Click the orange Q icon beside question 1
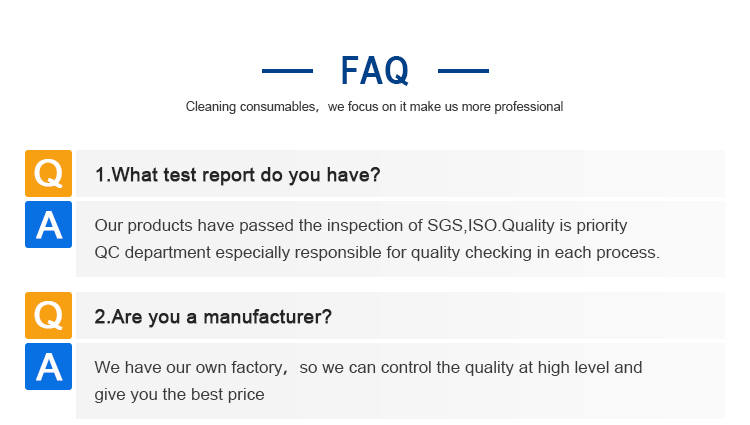This screenshot has width=750, height=425. point(48,174)
